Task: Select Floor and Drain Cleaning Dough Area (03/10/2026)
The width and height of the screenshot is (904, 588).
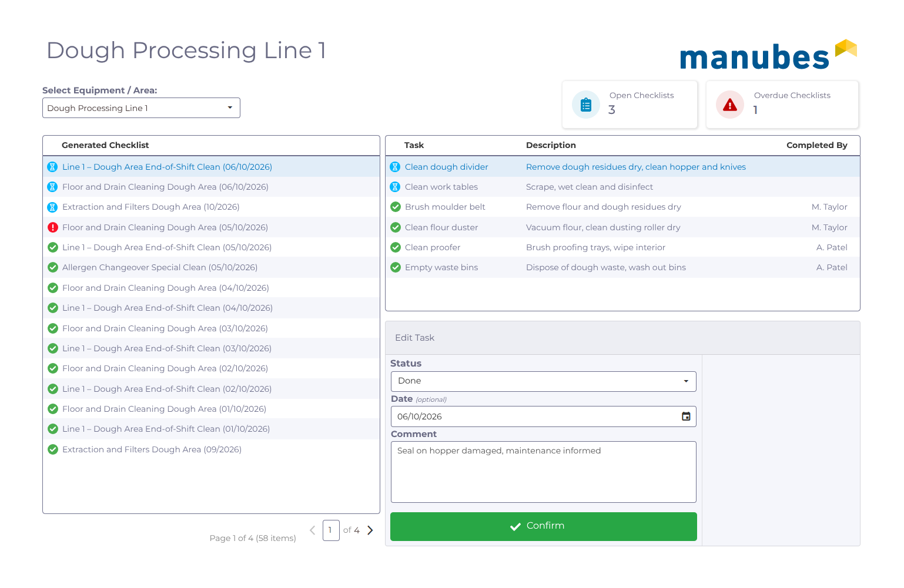Action: coord(212,328)
